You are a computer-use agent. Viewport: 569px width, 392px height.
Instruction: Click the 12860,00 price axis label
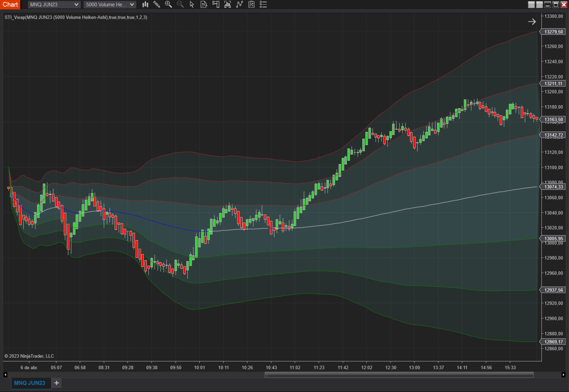point(554,349)
